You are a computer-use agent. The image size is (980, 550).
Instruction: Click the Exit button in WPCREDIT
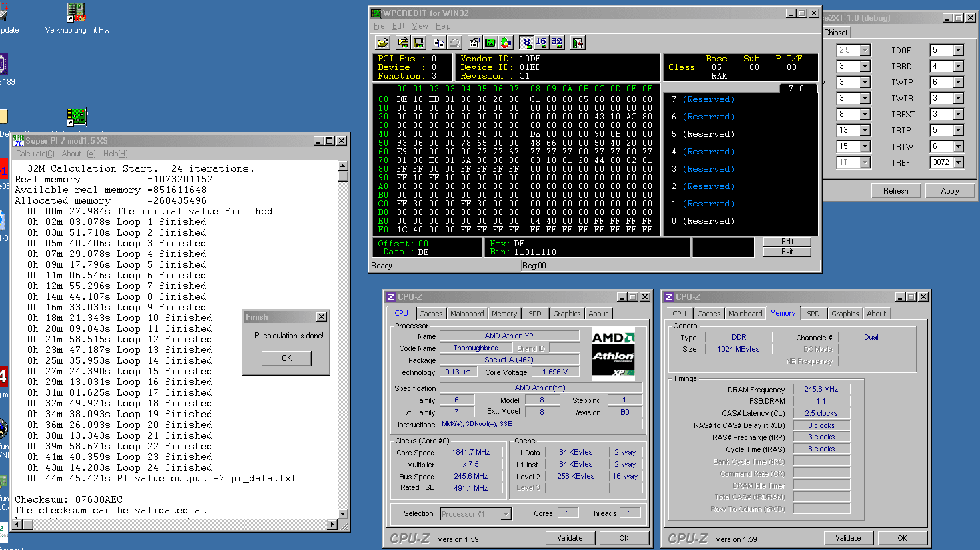click(787, 252)
